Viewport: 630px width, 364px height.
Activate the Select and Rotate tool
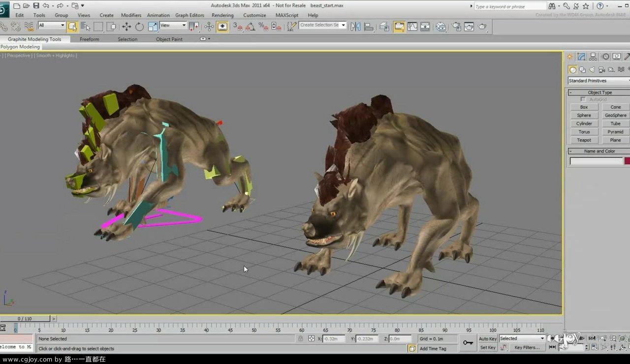pyautogui.click(x=139, y=27)
